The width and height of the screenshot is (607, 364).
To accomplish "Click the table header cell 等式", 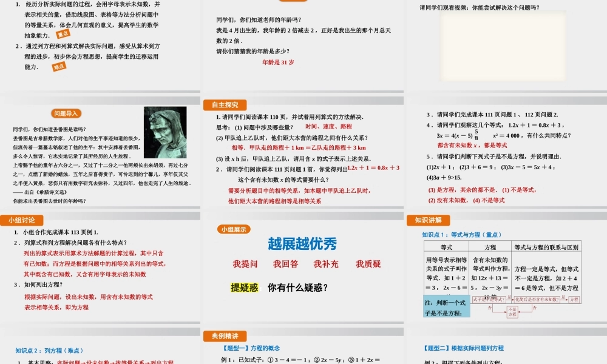I will coord(446,247).
